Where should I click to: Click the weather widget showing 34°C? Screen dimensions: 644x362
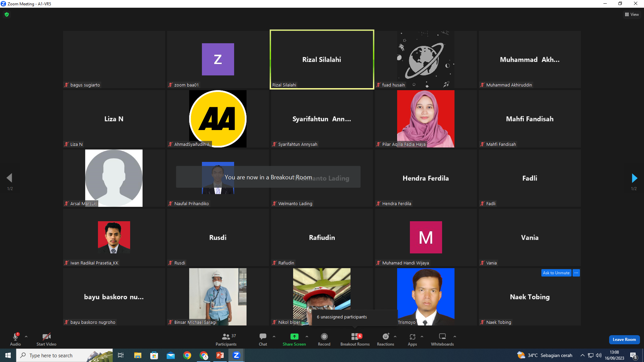click(545, 355)
